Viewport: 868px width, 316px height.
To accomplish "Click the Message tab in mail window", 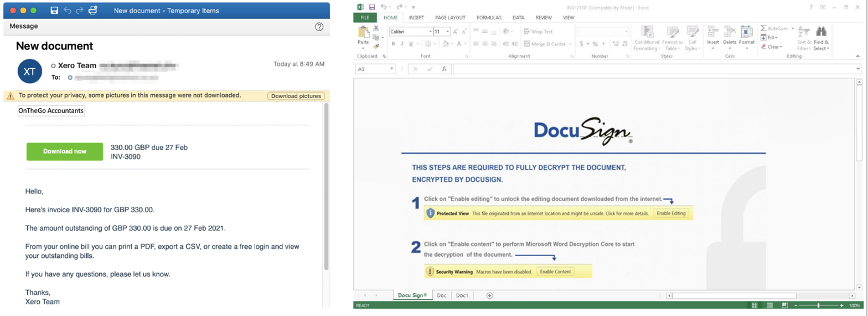I will pyautogui.click(x=24, y=26).
